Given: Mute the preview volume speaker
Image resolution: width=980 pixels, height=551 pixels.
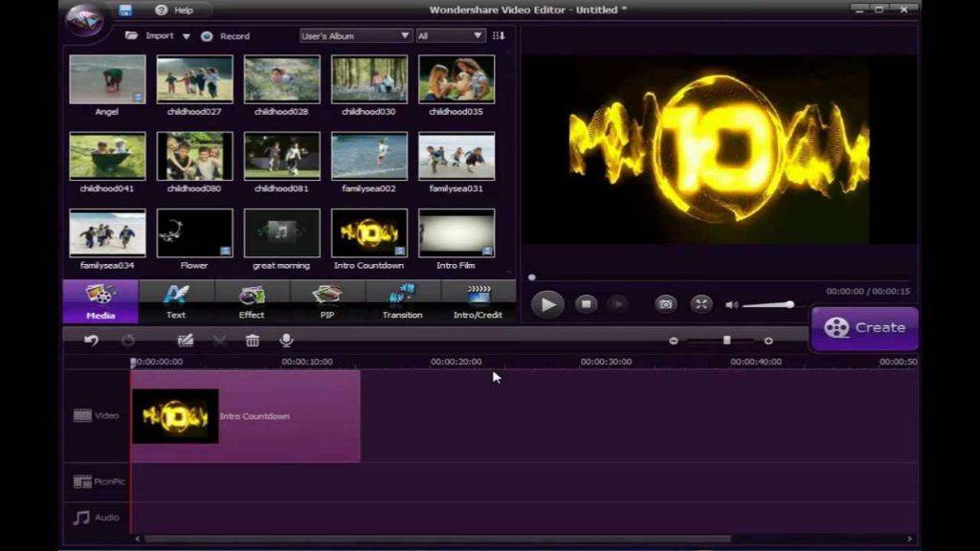Looking at the screenshot, I should tap(732, 305).
